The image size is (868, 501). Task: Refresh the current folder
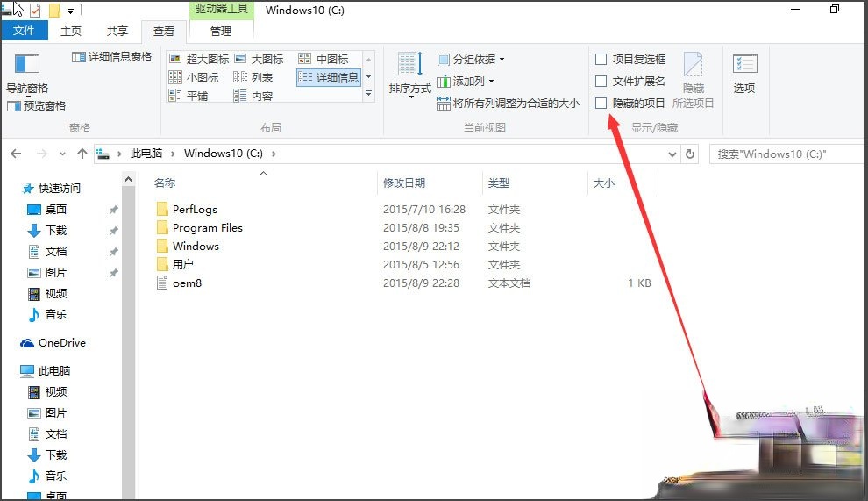690,154
